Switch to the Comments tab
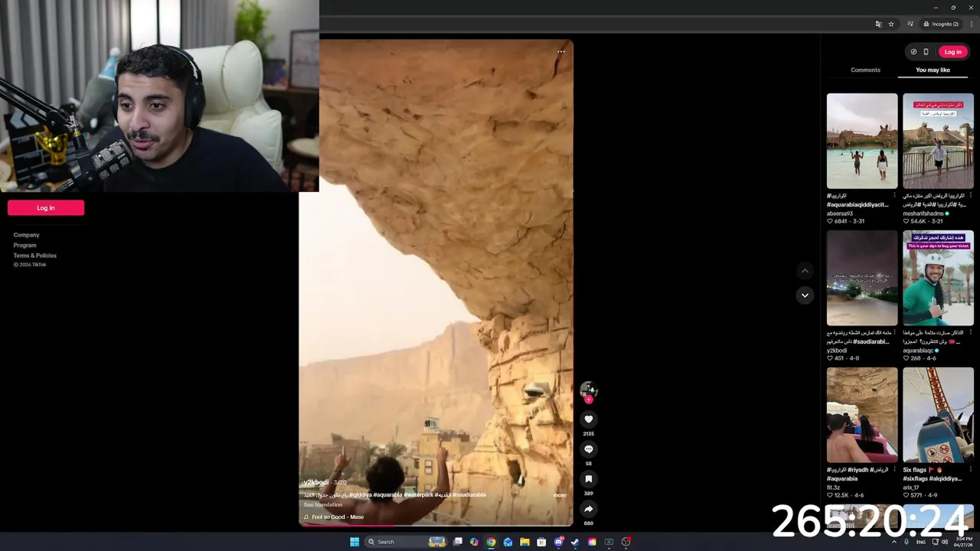This screenshot has height=551, width=980. (x=865, y=70)
